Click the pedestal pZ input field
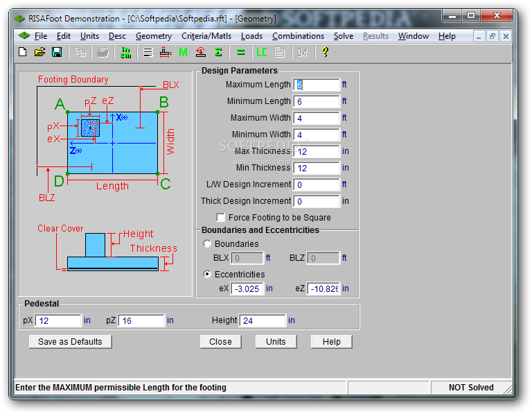The width and height of the screenshot is (532, 414). (141, 320)
